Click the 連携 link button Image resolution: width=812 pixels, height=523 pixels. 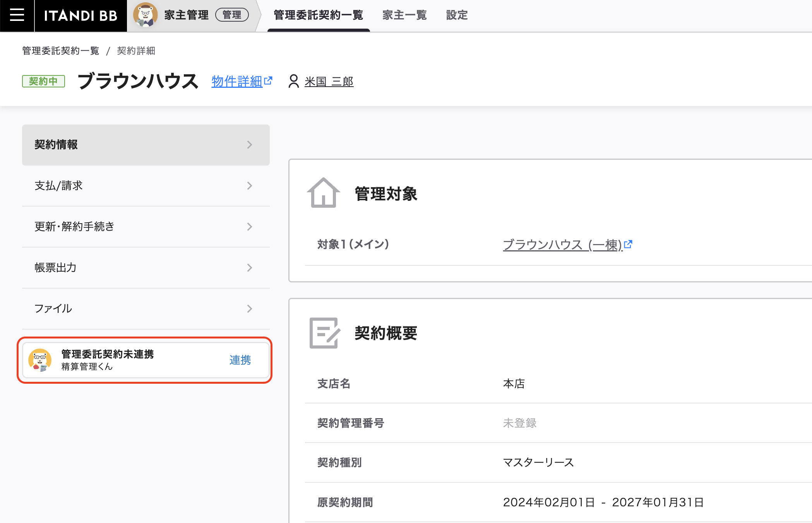(240, 360)
